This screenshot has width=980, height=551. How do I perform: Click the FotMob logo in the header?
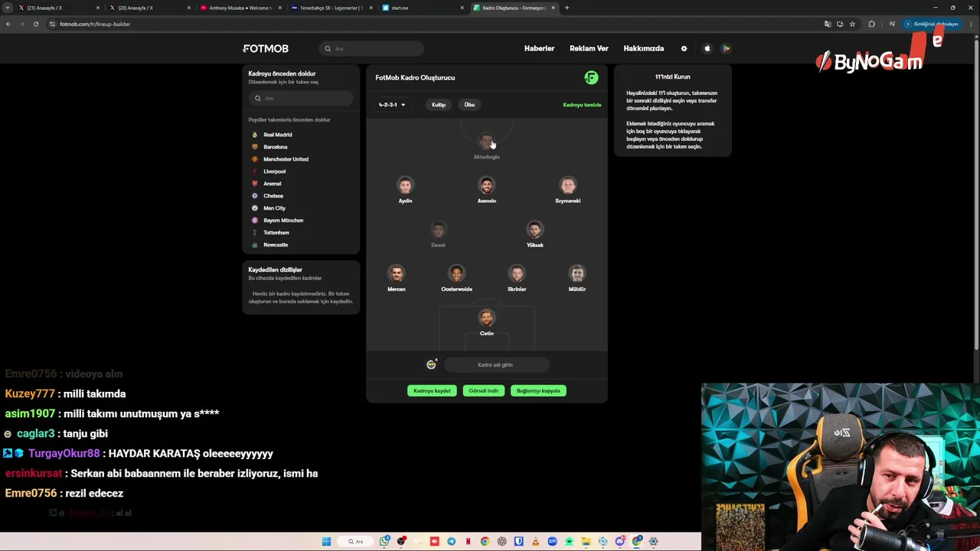point(266,48)
